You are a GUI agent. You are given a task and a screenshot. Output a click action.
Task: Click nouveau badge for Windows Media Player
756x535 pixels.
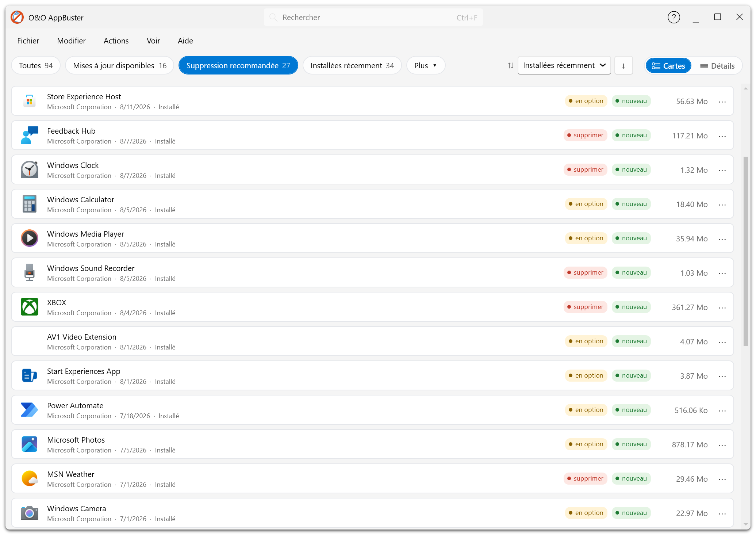[631, 238]
